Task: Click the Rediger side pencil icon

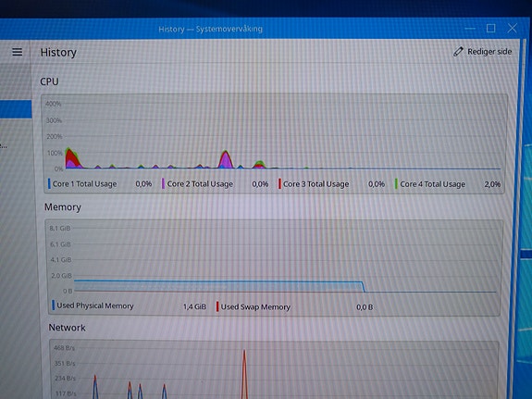Action: [x=458, y=52]
